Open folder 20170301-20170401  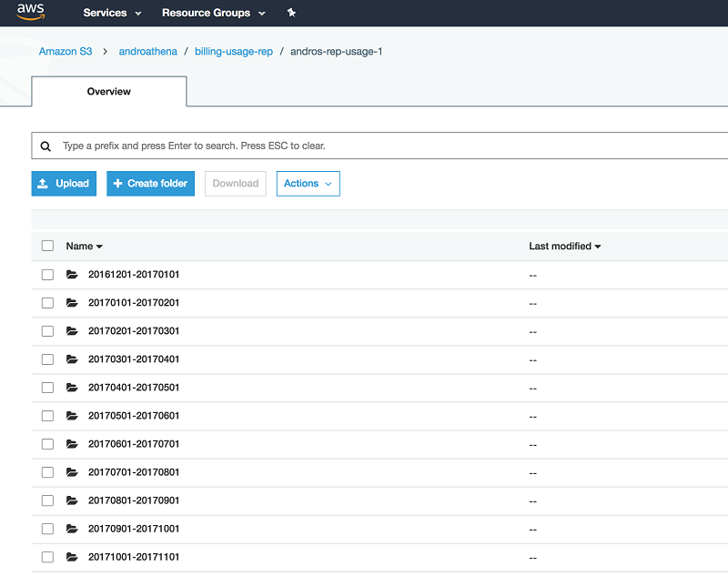pyautogui.click(x=134, y=359)
